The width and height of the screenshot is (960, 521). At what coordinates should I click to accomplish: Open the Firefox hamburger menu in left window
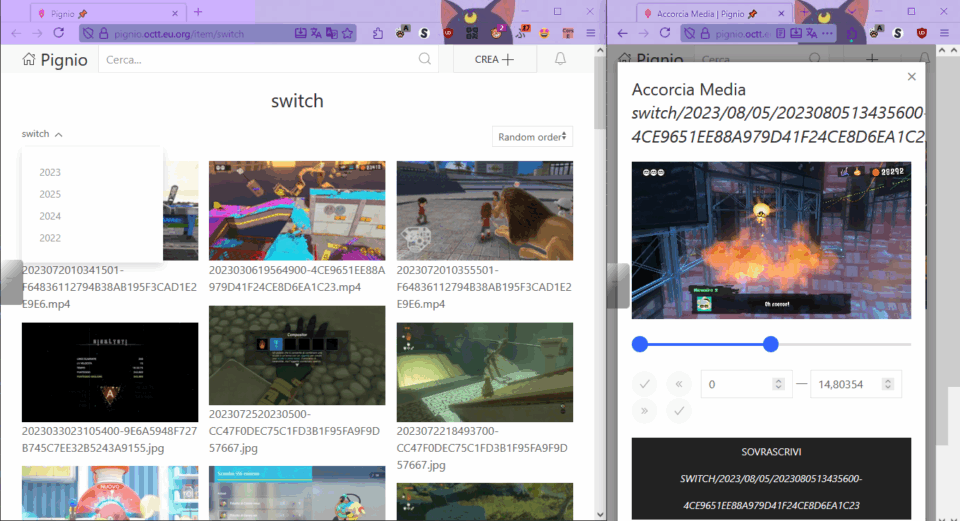coord(591,32)
